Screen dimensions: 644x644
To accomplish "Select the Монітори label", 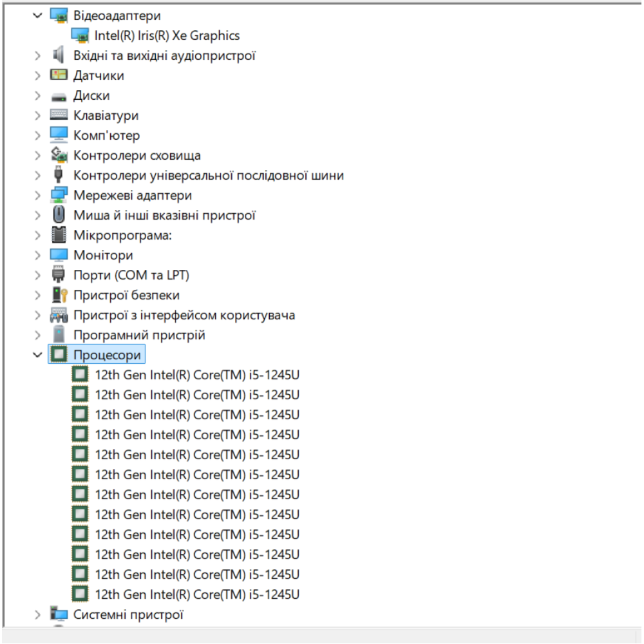I will point(103,256).
